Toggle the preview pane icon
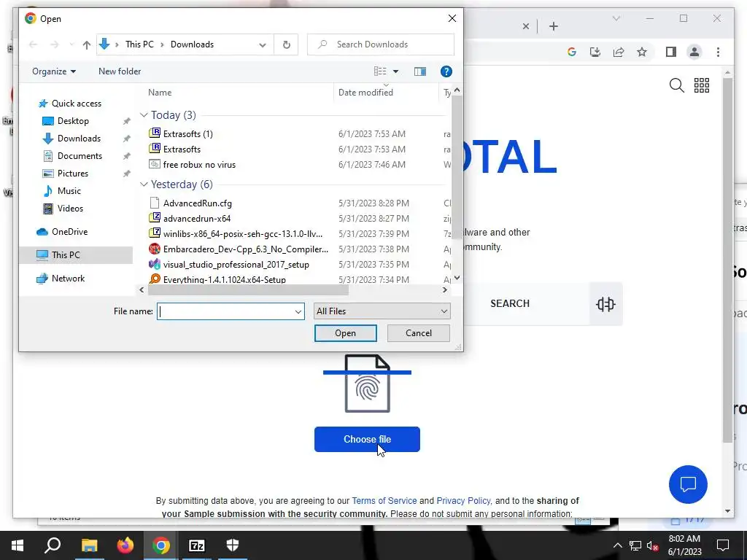747x560 pixels. pyautogui.click(x=419, y=71)
